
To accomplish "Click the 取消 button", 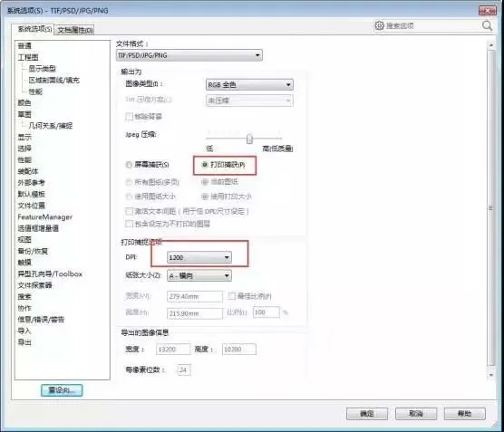I will coord(416,414).
